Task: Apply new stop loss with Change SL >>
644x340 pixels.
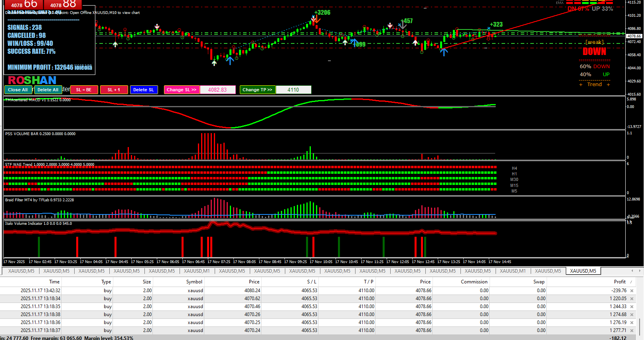Action: 182,90
